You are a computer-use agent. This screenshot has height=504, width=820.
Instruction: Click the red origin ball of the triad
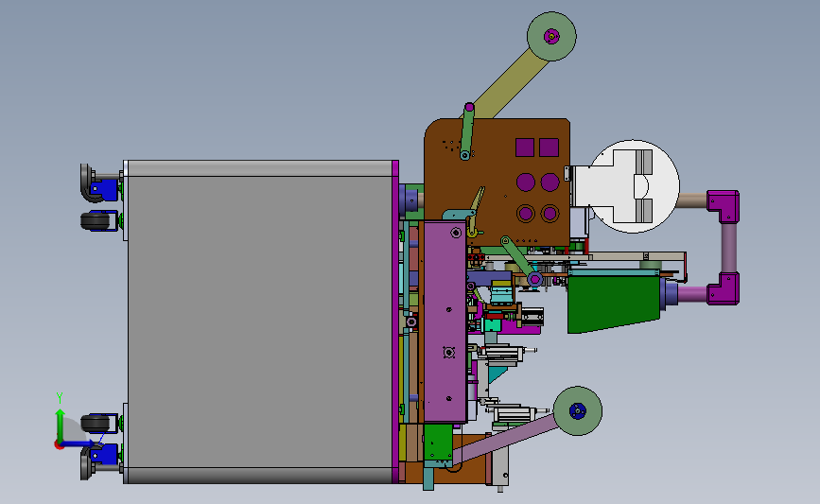59,444
